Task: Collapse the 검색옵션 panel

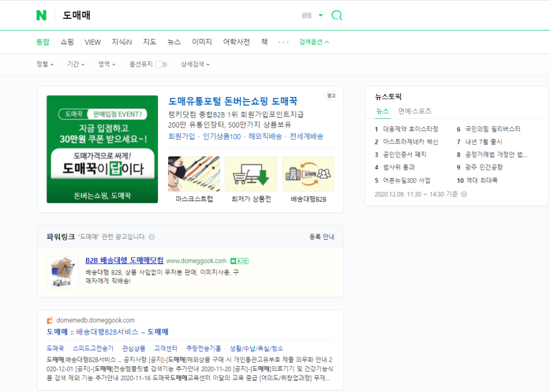Action: 314,42
